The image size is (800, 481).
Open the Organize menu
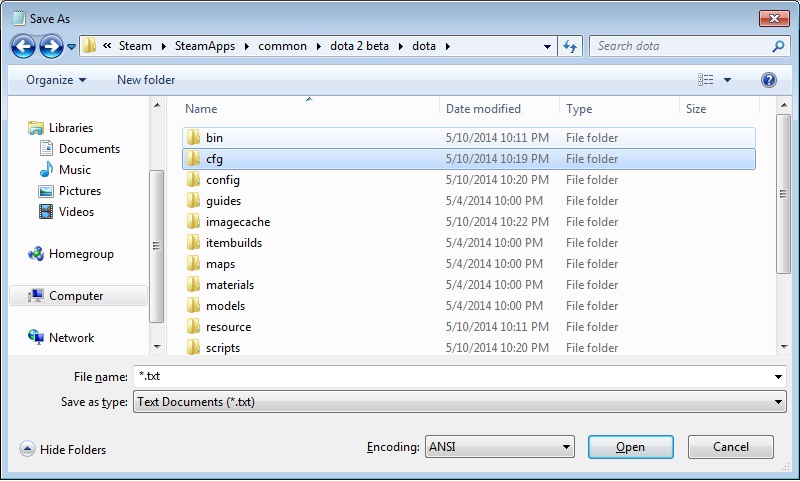pyautogui.click(x=56, y=80)
